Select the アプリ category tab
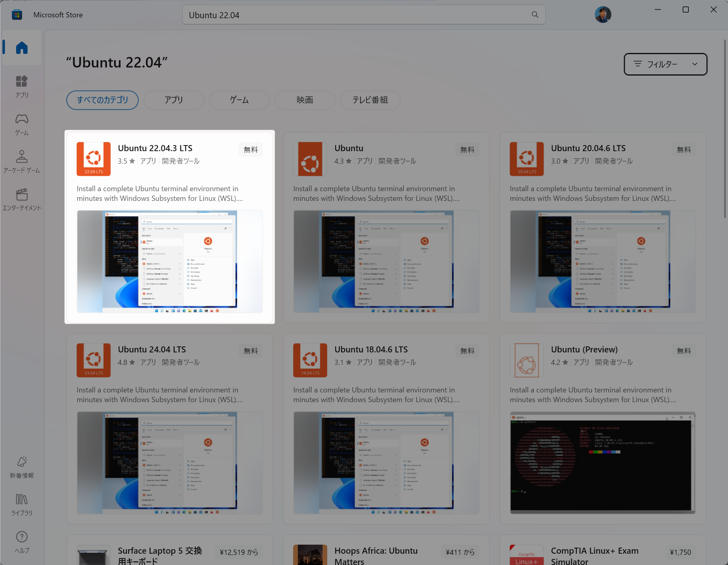This screenshot has width=728, height=565. [x=174, y=100]
